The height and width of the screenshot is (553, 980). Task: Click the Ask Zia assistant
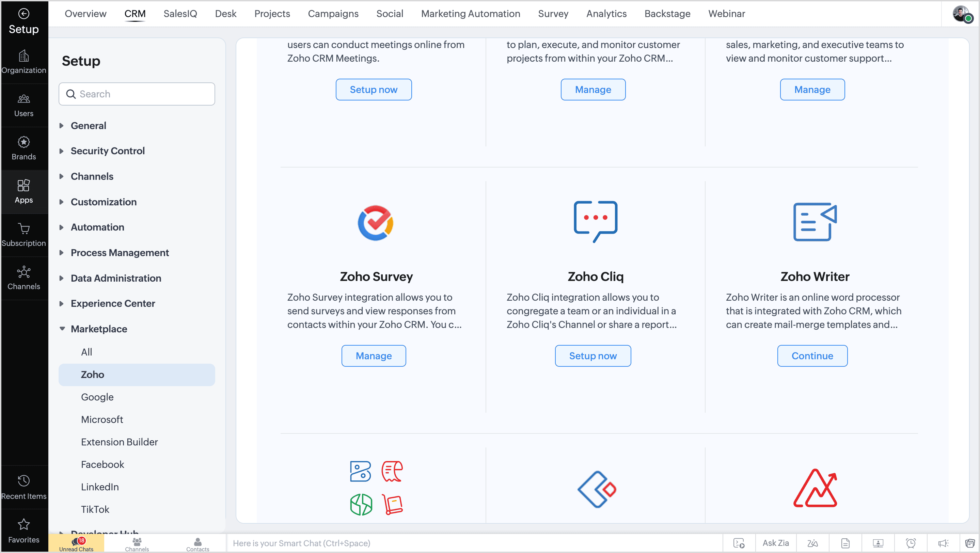click(775, 543)
